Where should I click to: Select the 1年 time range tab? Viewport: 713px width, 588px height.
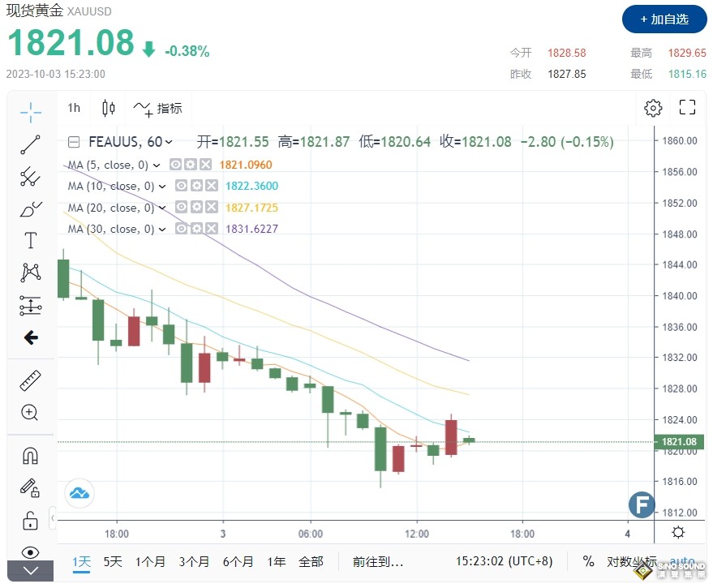[x=276, y=562]
